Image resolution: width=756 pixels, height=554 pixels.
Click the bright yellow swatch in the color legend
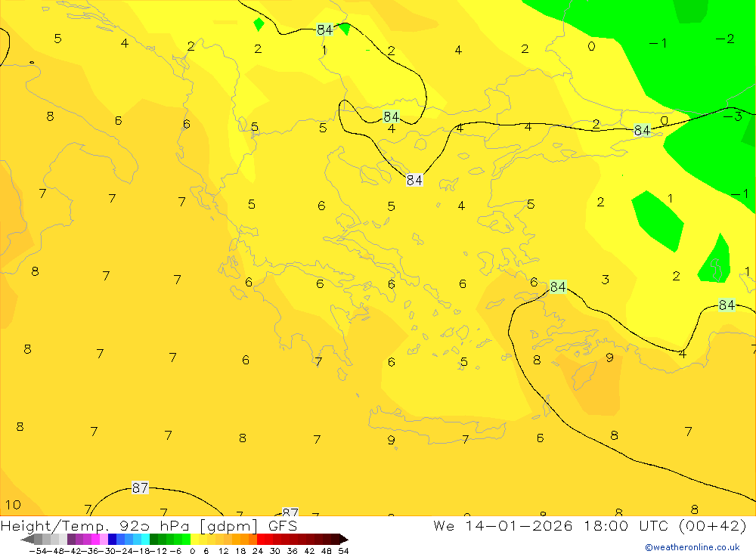click(x=194, y=539)
